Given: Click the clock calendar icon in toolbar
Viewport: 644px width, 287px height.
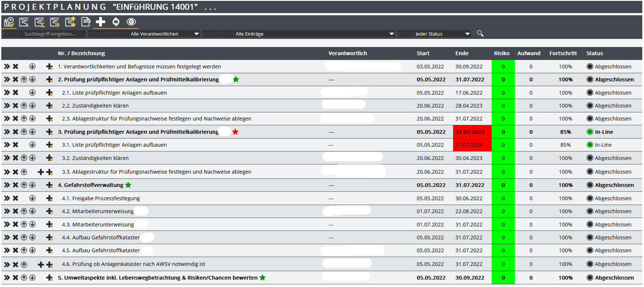Looking at the screenshot, I should click(x=8, y=22).
